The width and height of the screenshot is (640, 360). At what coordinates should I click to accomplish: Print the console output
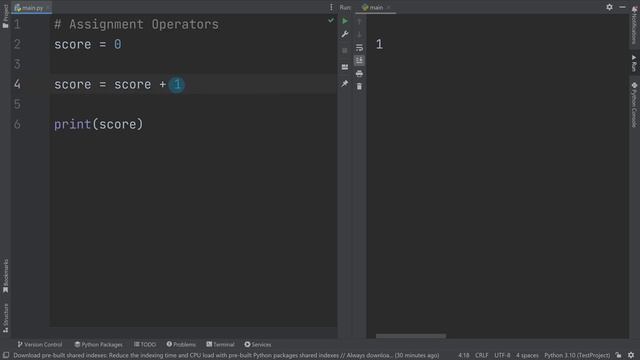[x=359, y=73]
